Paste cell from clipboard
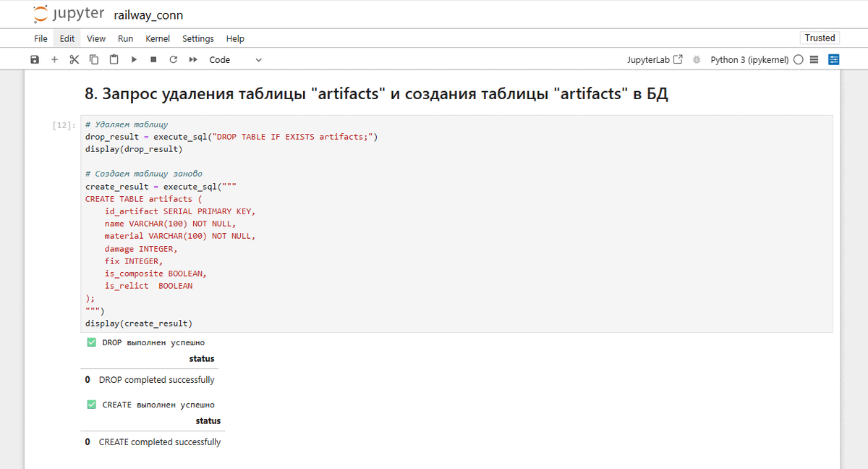Image resolution: width=868 pixels, height=469 pixels. pyautogui.click(x=114, y=60)
